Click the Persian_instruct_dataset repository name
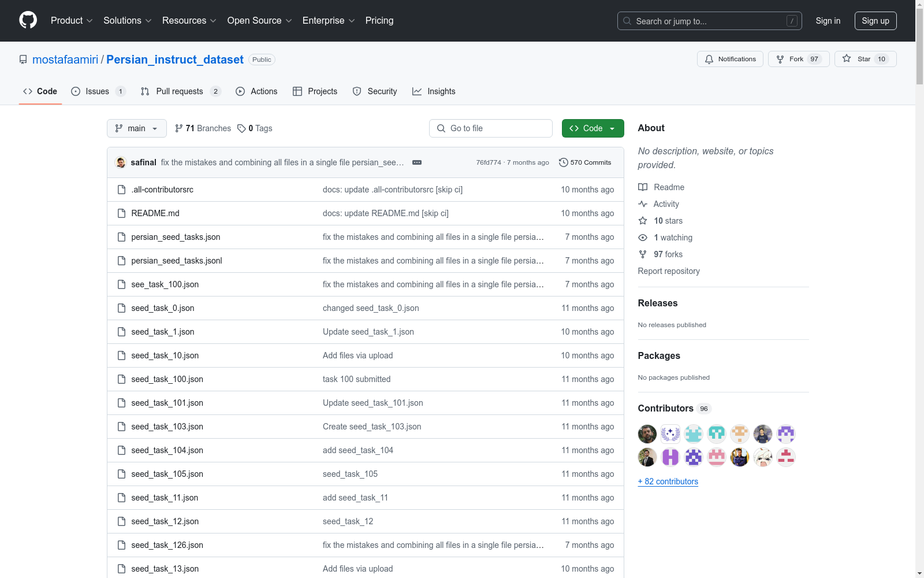Screen dimensions: 924x578 175,60
